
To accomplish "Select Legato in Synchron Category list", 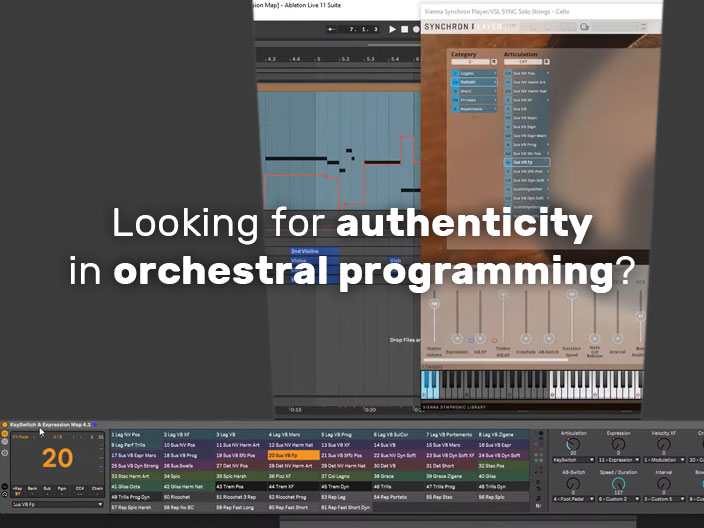I will 474,73.
